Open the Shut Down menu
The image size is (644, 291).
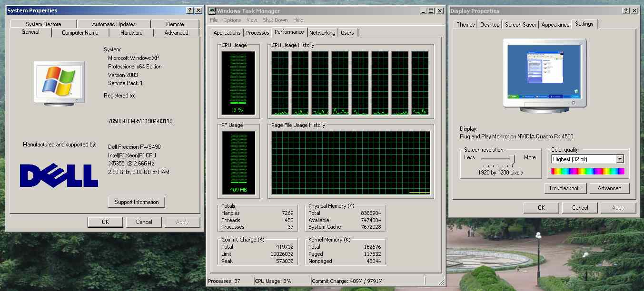(x=275, y=20)
